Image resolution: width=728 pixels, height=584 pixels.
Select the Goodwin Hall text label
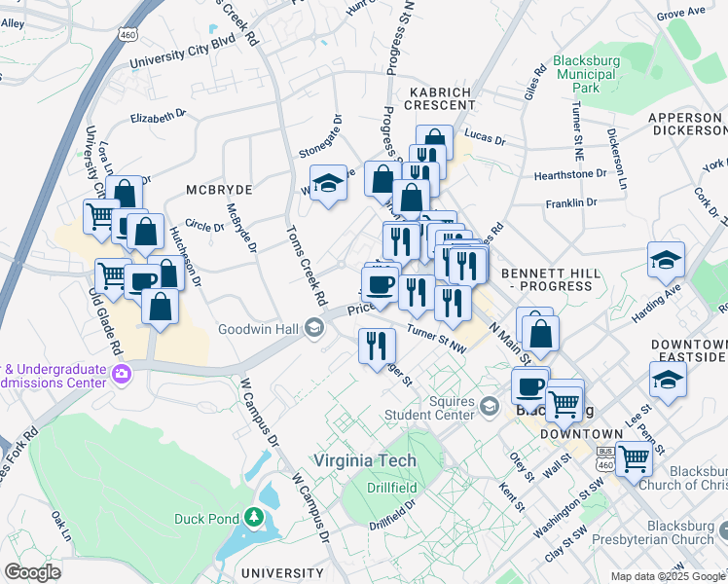tap(259, 329)
